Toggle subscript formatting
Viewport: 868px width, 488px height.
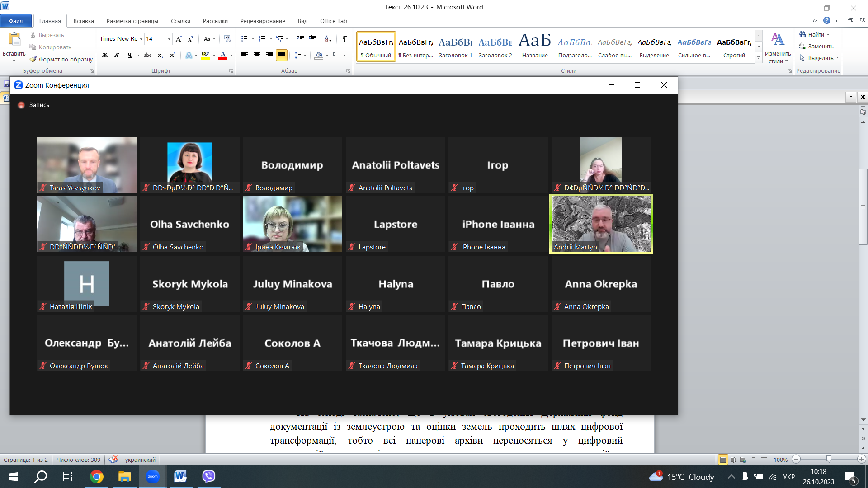click(x=160, y=55)
